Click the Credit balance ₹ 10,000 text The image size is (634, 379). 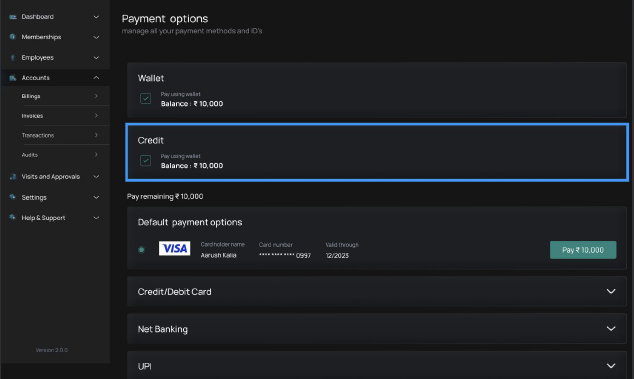(192, 165)
